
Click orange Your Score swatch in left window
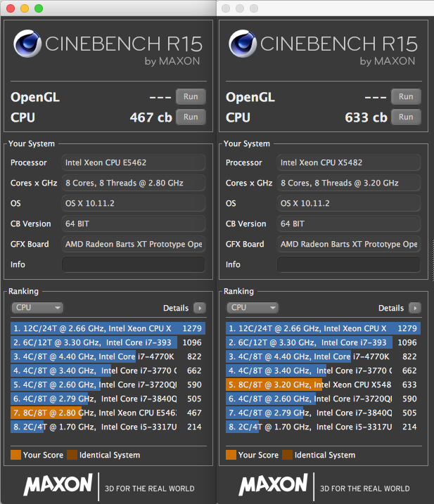[x=16, y=455]
